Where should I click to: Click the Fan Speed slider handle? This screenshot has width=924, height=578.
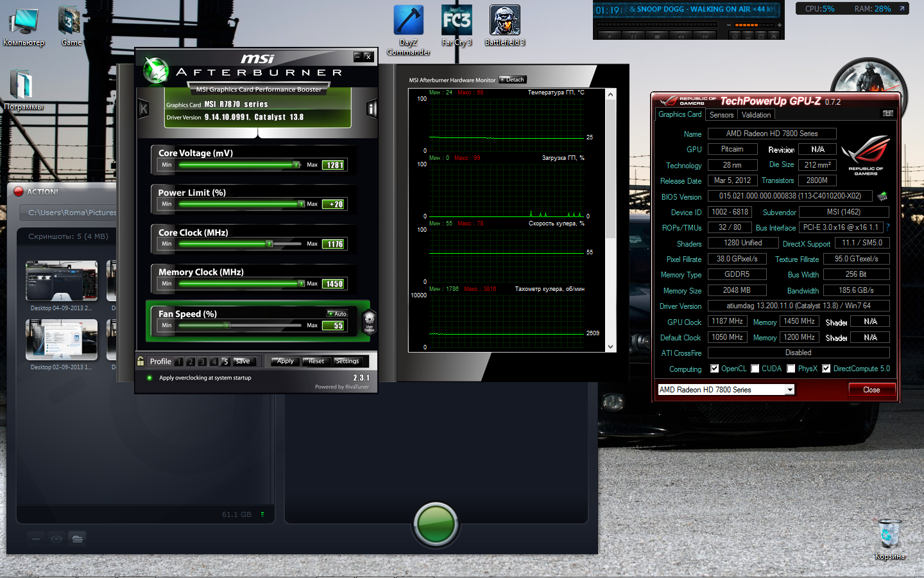click(x=227, y=326)
